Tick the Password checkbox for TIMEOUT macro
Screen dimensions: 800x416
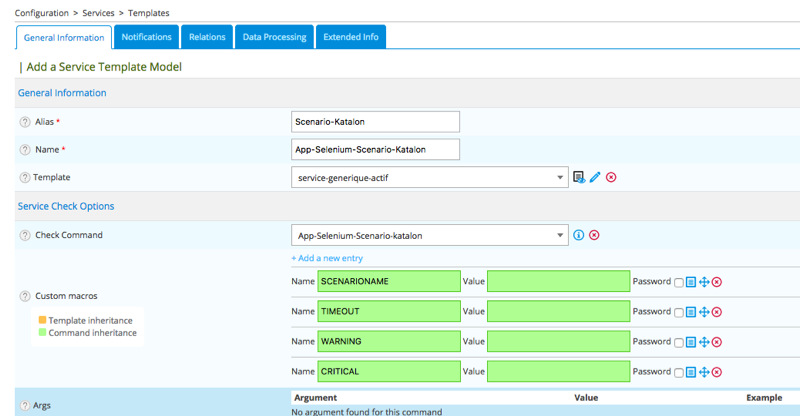[679, 313]
